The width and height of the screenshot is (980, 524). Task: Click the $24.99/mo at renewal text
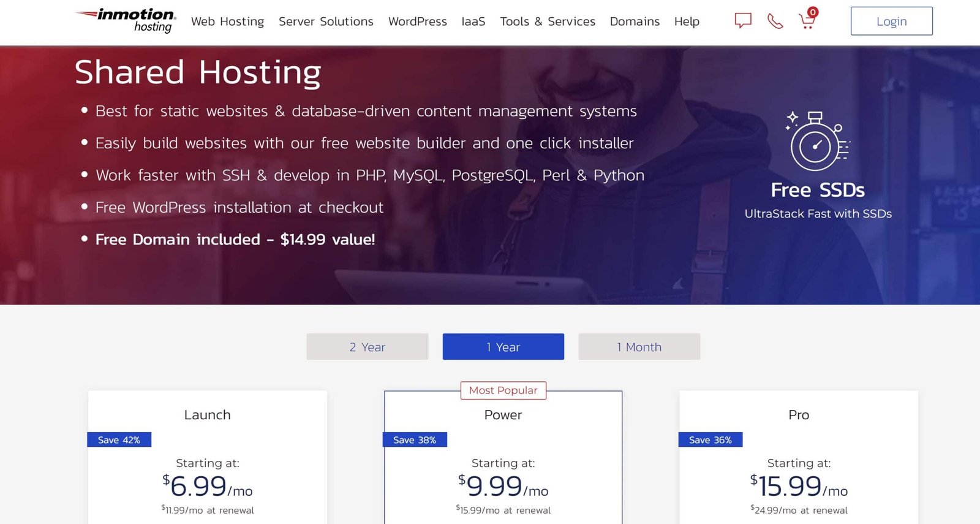tap(799, 510)
